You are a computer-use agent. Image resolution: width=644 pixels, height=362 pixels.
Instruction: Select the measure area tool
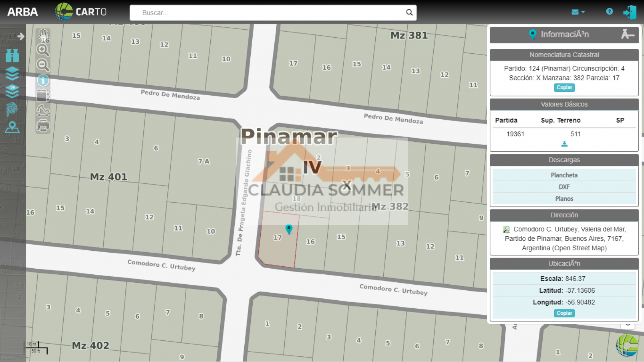(x=43, y=96)
